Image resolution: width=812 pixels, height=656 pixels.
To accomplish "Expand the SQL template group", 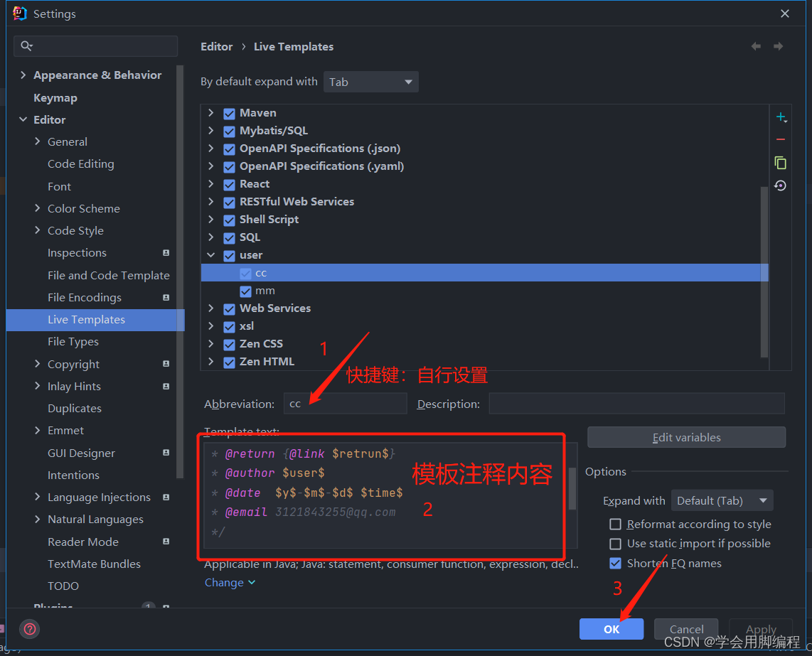I will click(210, 237).
